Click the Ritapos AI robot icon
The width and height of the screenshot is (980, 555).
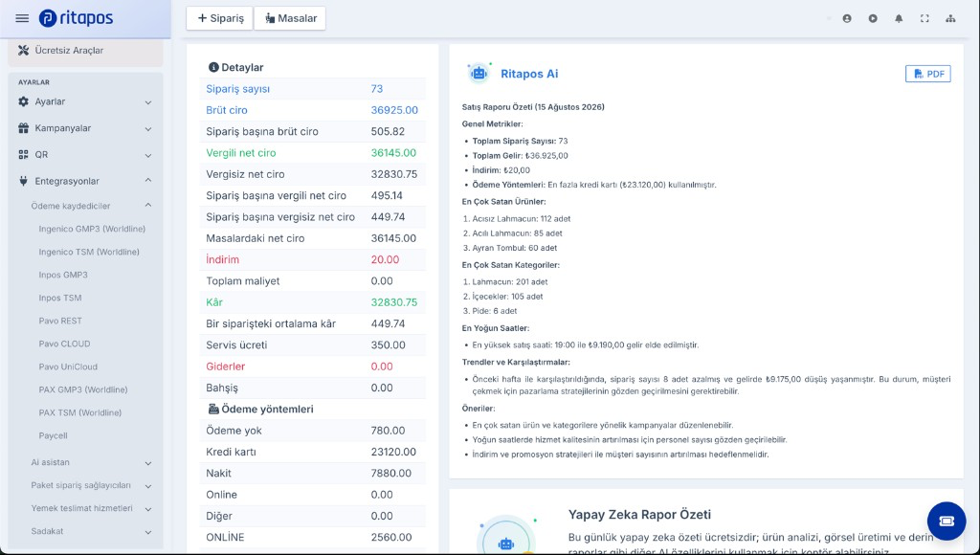click(x=479, y=73)
